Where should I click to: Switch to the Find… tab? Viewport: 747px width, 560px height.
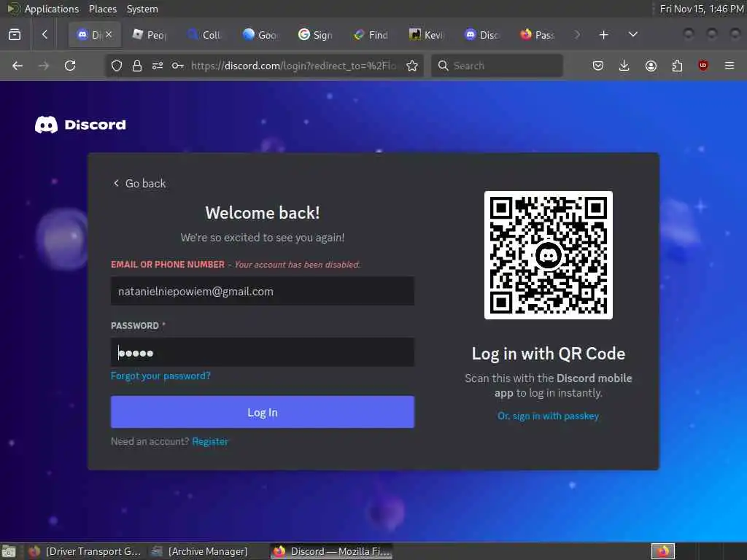371,35
